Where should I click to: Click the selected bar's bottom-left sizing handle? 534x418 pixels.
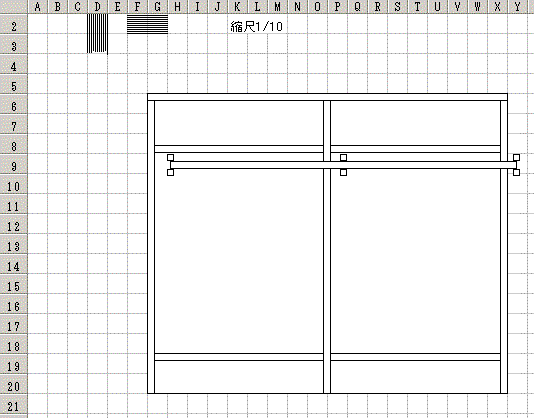(x=171, y=172)
